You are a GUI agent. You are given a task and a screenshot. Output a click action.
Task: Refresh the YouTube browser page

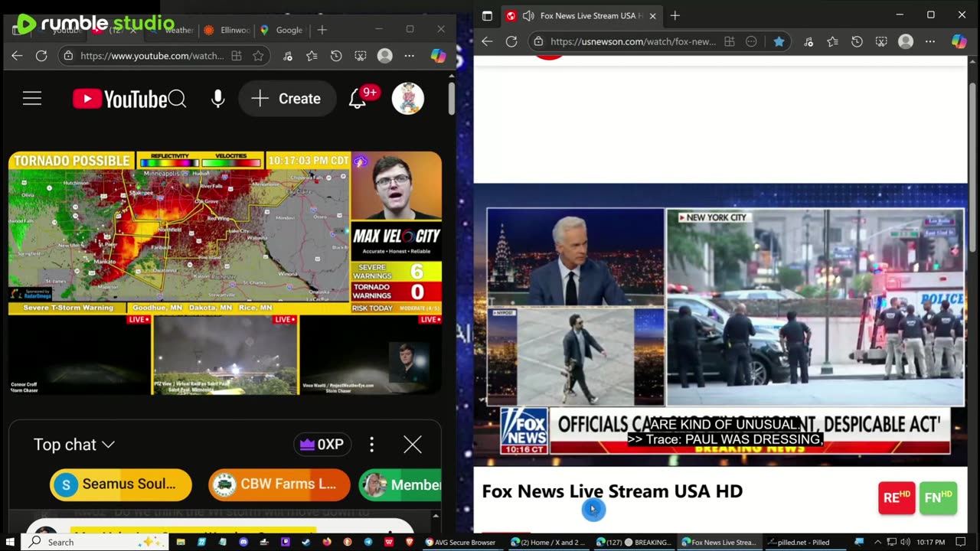[41, 56]
